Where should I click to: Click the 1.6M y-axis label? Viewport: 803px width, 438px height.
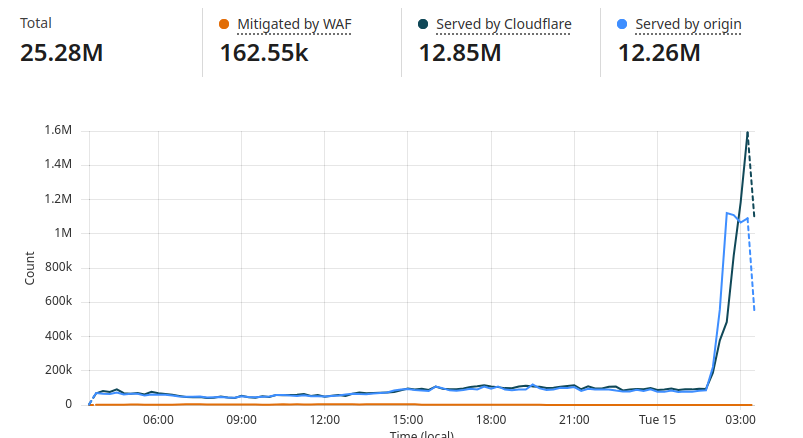(58, 130)
